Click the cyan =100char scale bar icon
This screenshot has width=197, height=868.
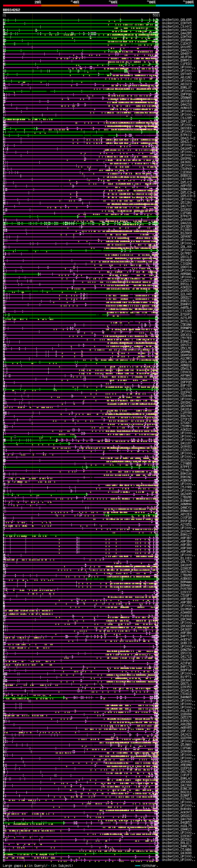[137, 866]
